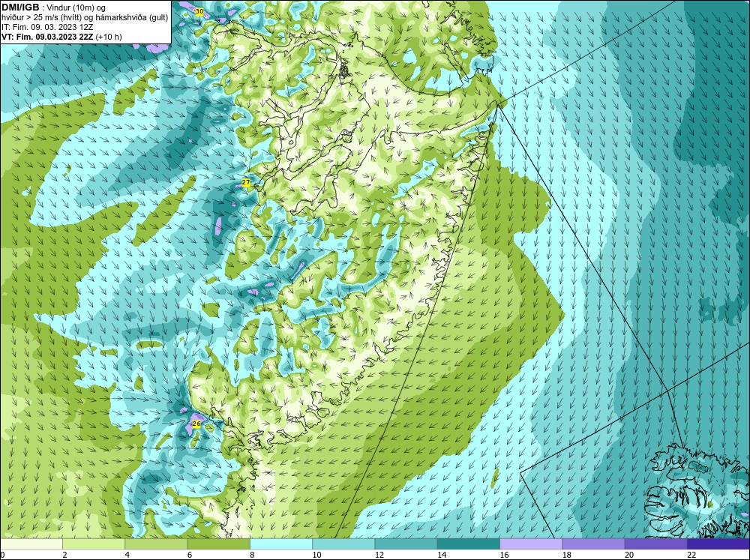Image resolution: width=750 pixels, height=560 pixels.
Task: Select the 10–12 m/s turquoise legend swatch
Action: [x=343, y=544]
